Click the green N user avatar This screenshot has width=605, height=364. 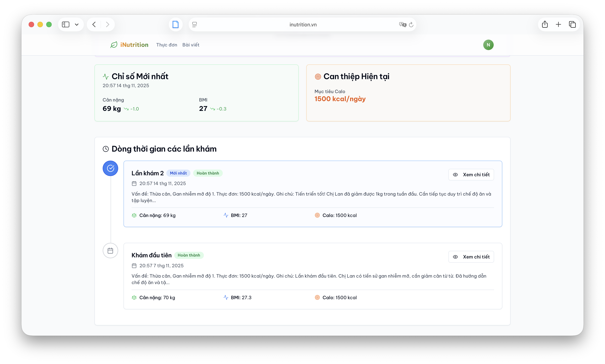488,45
